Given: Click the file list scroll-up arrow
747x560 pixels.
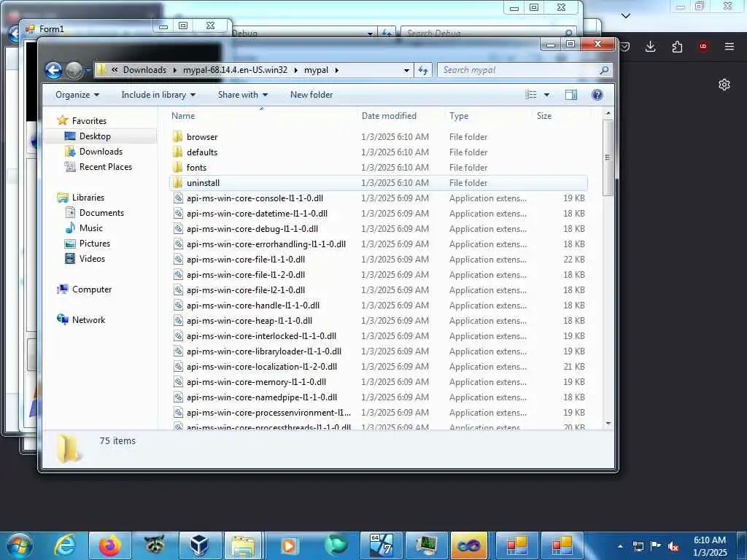Looking at the screenshot, I should 608,113.
